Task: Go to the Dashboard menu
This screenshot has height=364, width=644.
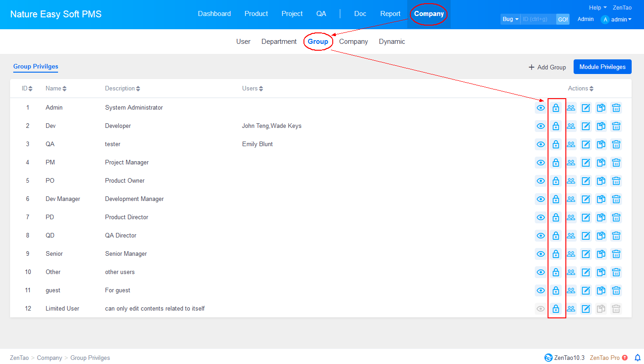Action: [x=214, y=14]
